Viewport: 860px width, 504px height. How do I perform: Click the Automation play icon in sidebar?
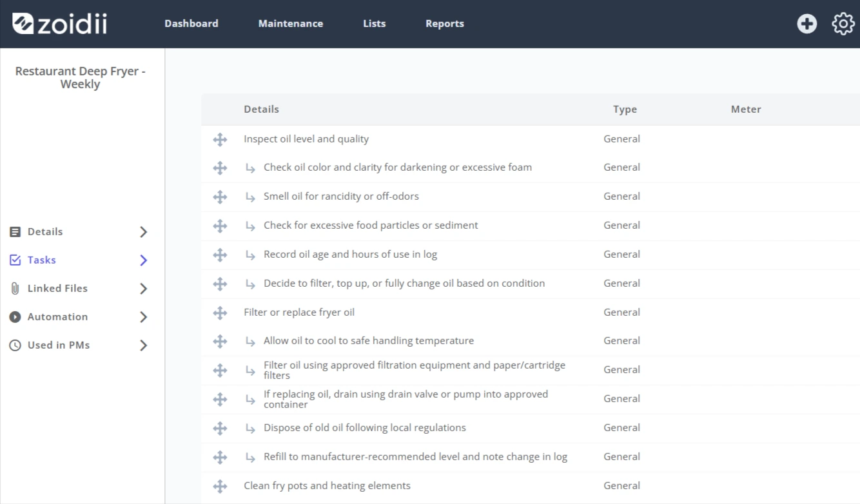click(x=15, y=317)
